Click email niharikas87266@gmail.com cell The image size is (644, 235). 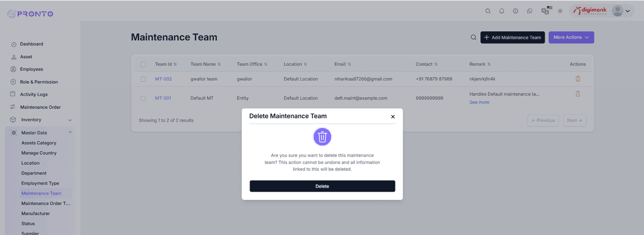[363, 79]
